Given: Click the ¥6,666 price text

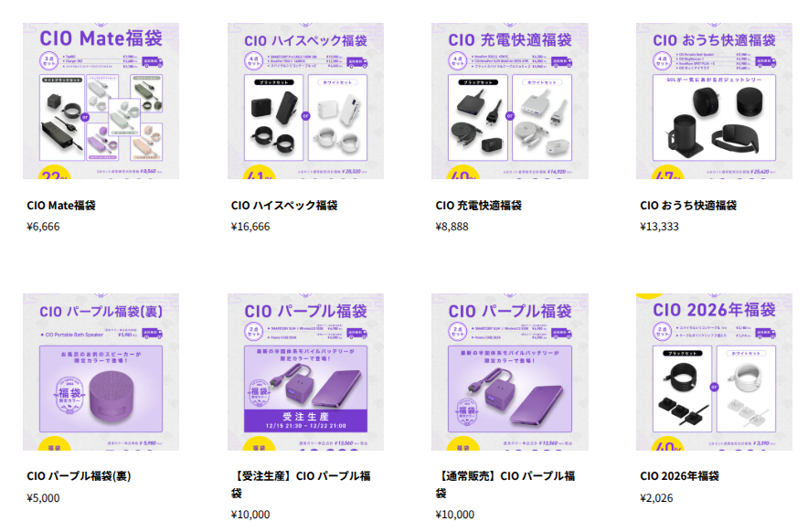Looking at the screenshot, I should pyautogui.click(x=43, y=227).
